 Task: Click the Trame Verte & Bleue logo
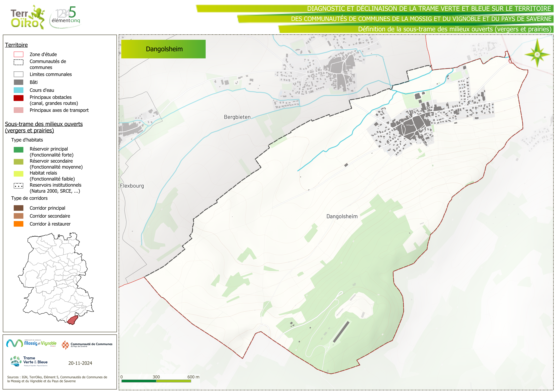29,361
